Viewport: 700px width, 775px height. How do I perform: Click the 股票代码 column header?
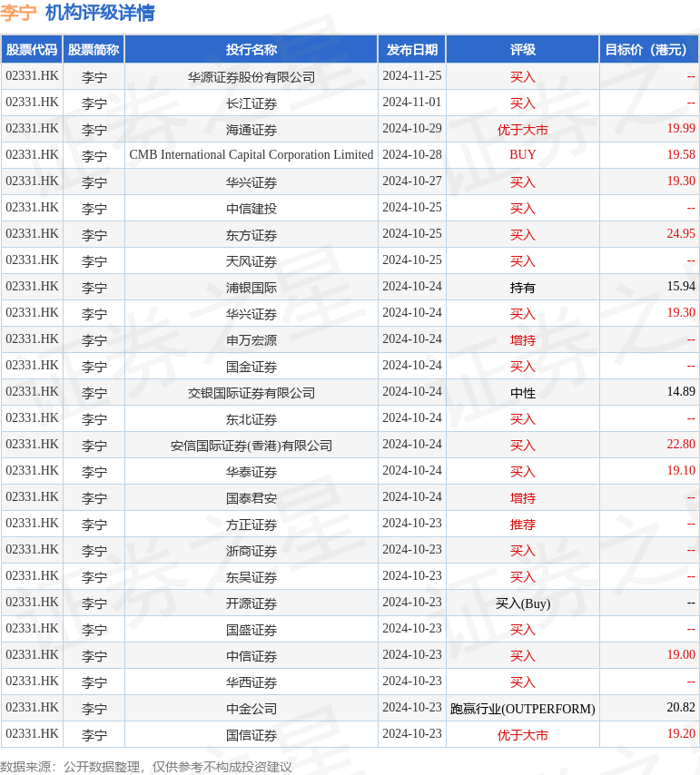click(32, 49)
